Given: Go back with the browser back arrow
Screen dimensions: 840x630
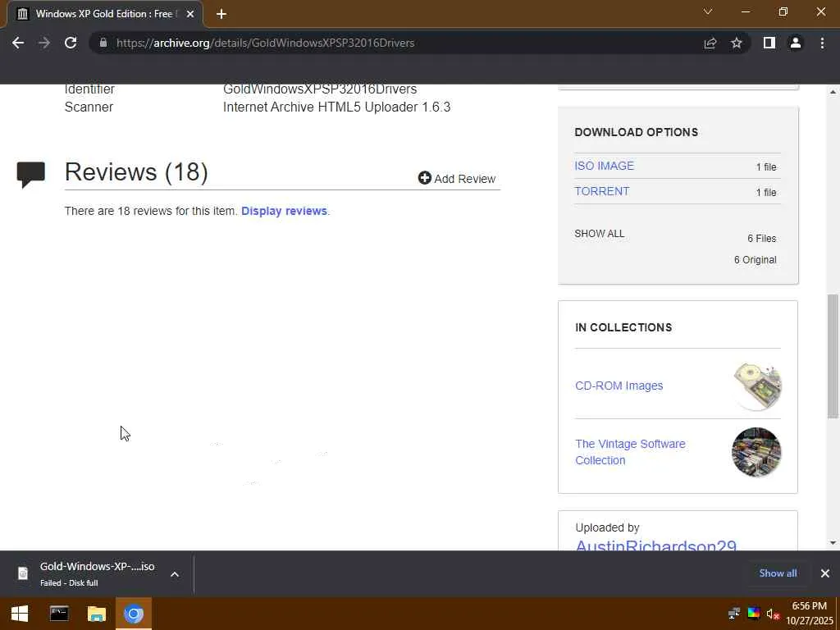Looking at the screenshot, I should (18, 43).
